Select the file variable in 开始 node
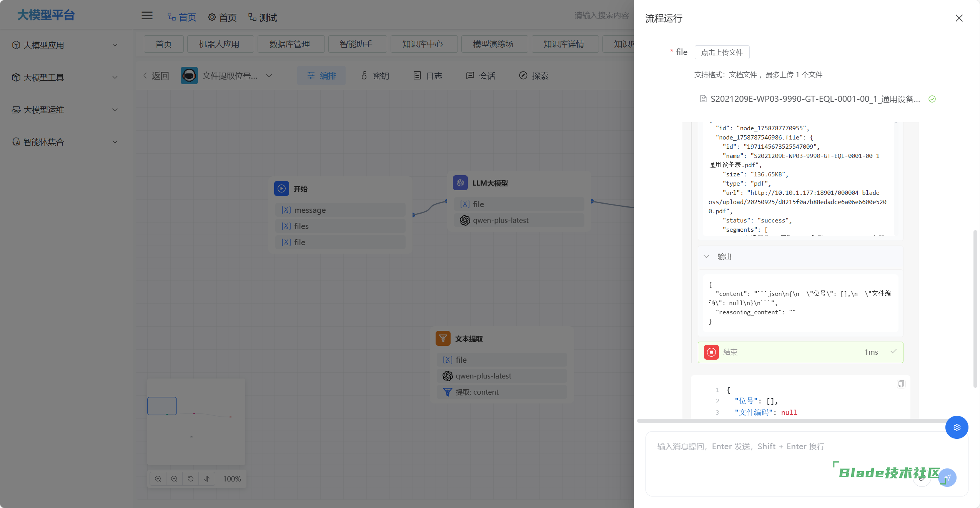The width and height of the screenshot is (980, 508). point(340,242)
